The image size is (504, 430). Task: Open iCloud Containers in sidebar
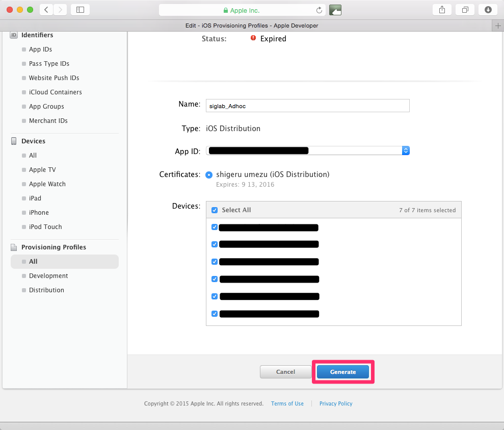tap(55, 92)
